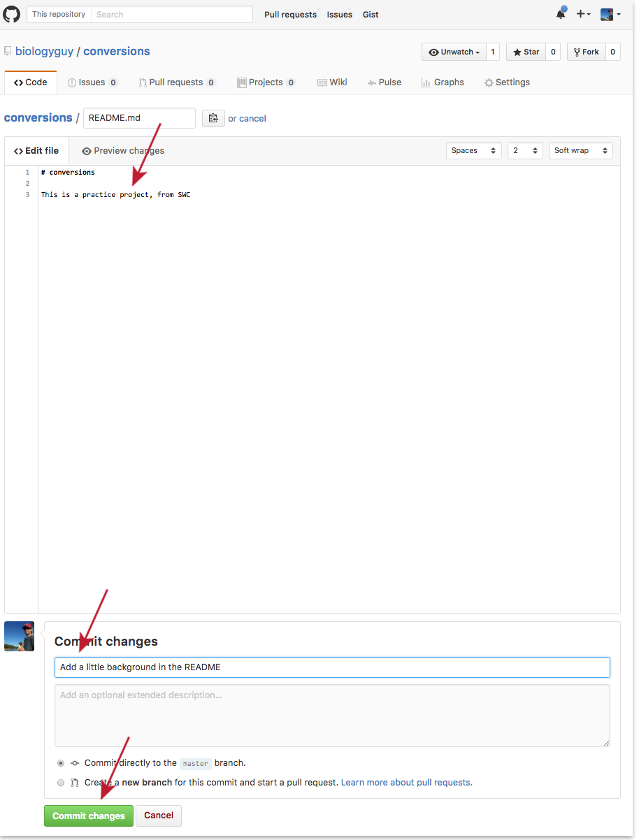Click the repository book icon

point(8,52)
